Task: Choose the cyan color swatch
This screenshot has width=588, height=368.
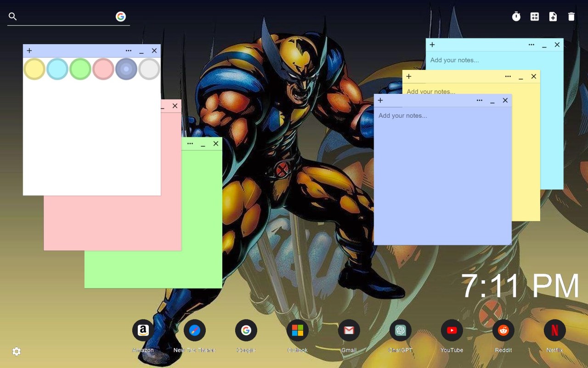Action: [x=57, y=69]
